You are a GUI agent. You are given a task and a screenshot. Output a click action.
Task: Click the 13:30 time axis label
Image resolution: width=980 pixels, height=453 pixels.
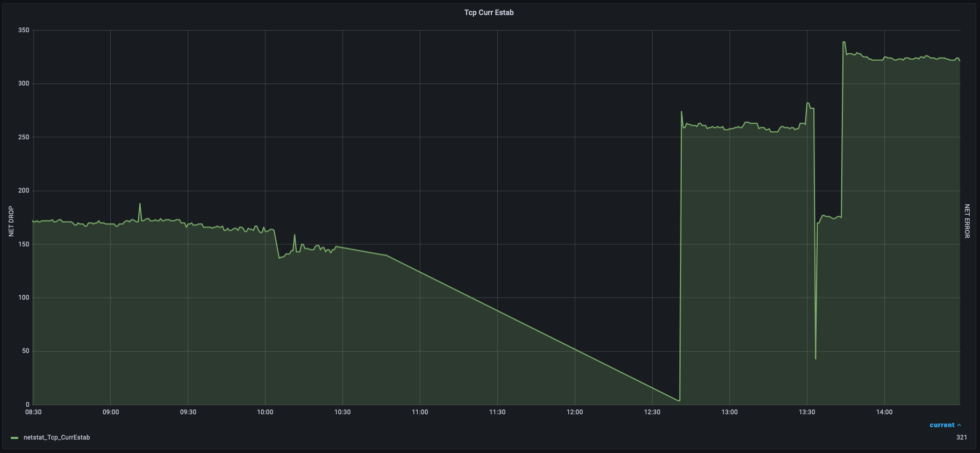click(x=807, y=412)
